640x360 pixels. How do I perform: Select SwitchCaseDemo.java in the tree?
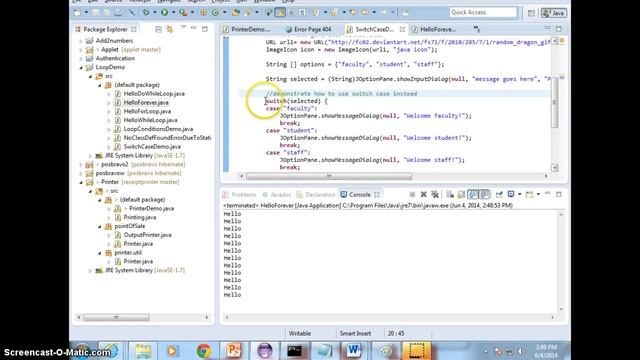152,147
